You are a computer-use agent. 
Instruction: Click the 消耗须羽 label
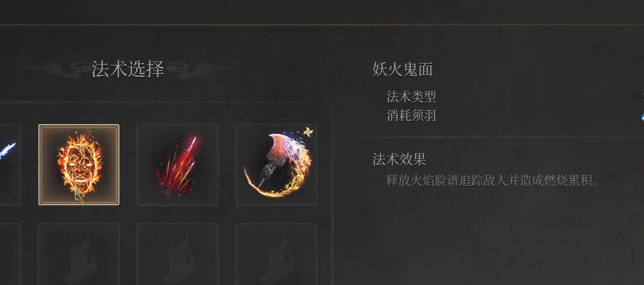(x=411, y=115)
